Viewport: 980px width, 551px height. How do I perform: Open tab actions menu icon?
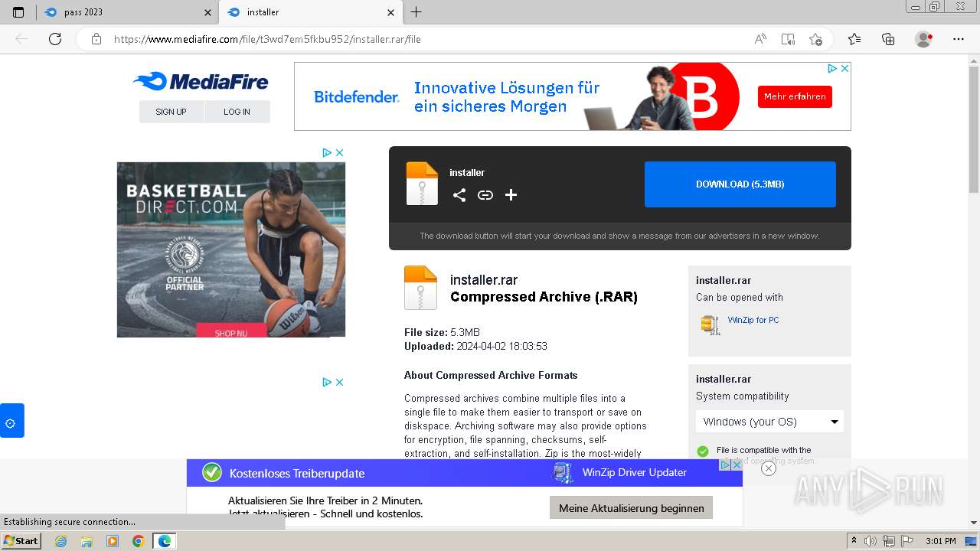tap(18, 12)
